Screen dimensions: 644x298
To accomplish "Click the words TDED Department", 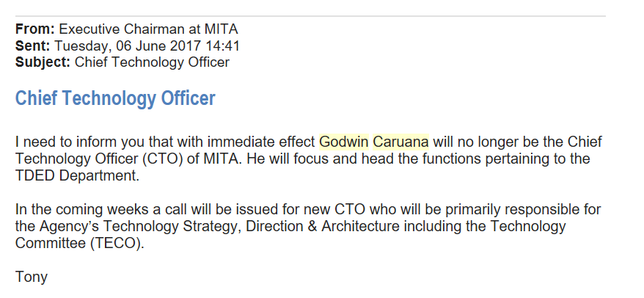I will point(77,175).
